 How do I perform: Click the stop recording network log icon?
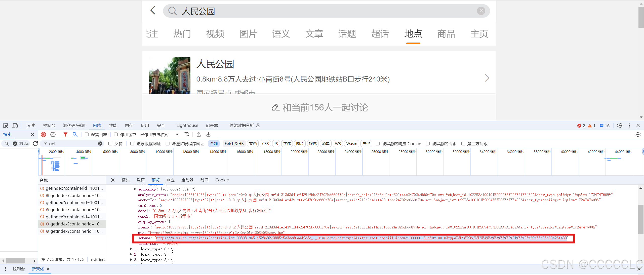43,135
